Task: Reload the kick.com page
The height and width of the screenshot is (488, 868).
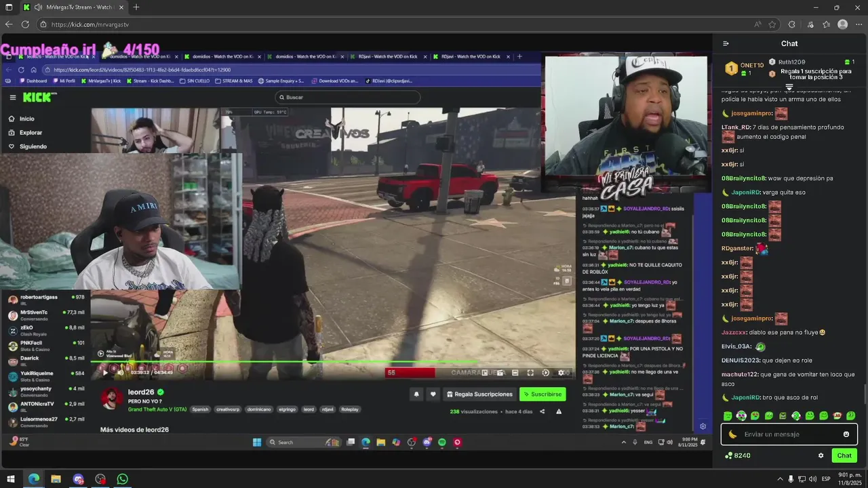Action: click(25, 24)
